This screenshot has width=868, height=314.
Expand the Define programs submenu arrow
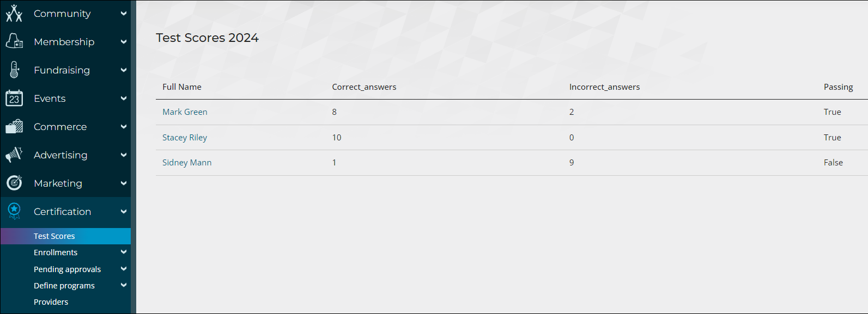(x=124, y=285)
